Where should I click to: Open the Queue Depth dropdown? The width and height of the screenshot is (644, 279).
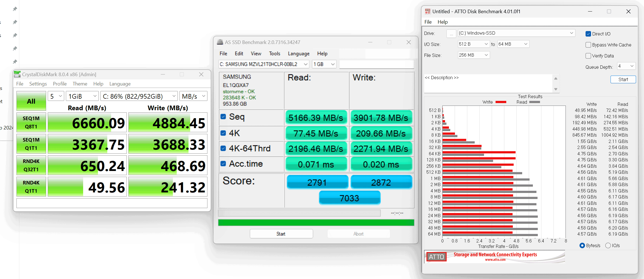coord(626,66)
